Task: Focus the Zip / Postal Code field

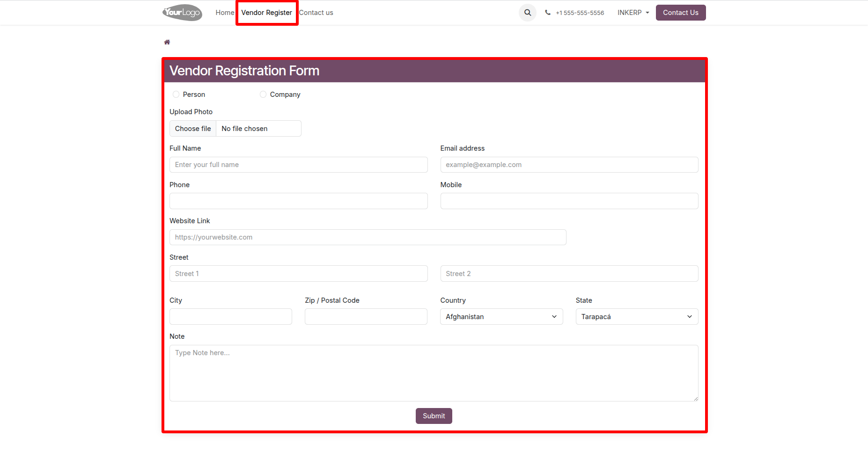Action: (x=366, y=317)
